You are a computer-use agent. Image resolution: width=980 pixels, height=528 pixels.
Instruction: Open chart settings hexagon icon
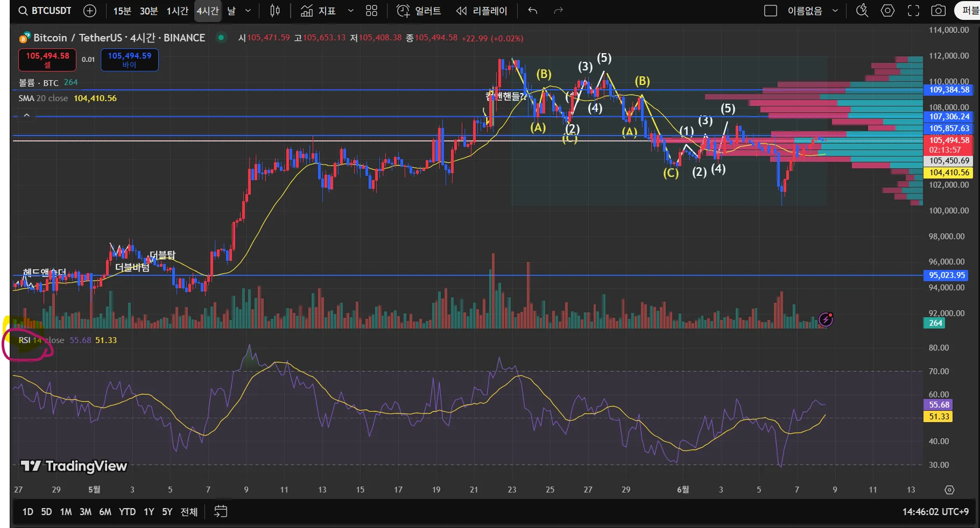tap(887, 11)
